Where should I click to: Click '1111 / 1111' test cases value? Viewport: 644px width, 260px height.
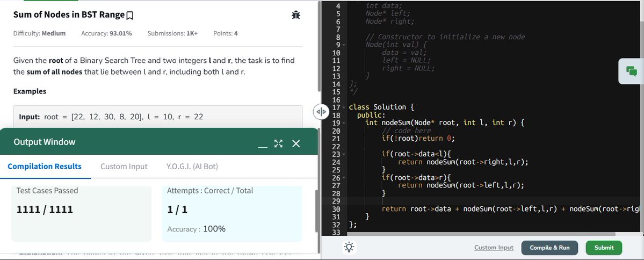click(45, 210)
